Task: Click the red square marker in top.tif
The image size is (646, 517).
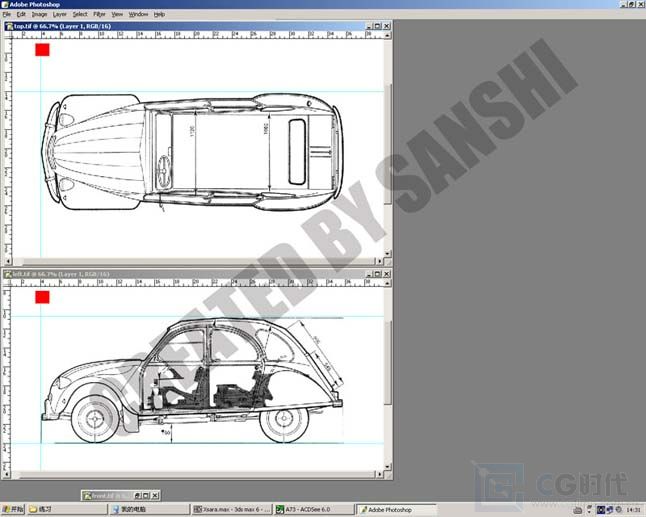Action: click(x=42, y=50)
